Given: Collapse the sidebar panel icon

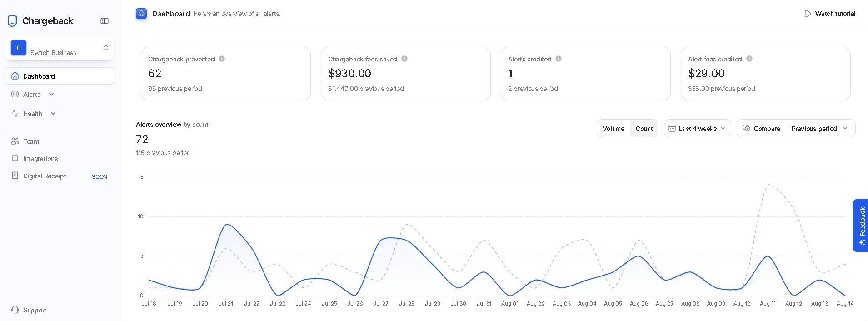Looking at the screenshot, I should click(105, 21).
